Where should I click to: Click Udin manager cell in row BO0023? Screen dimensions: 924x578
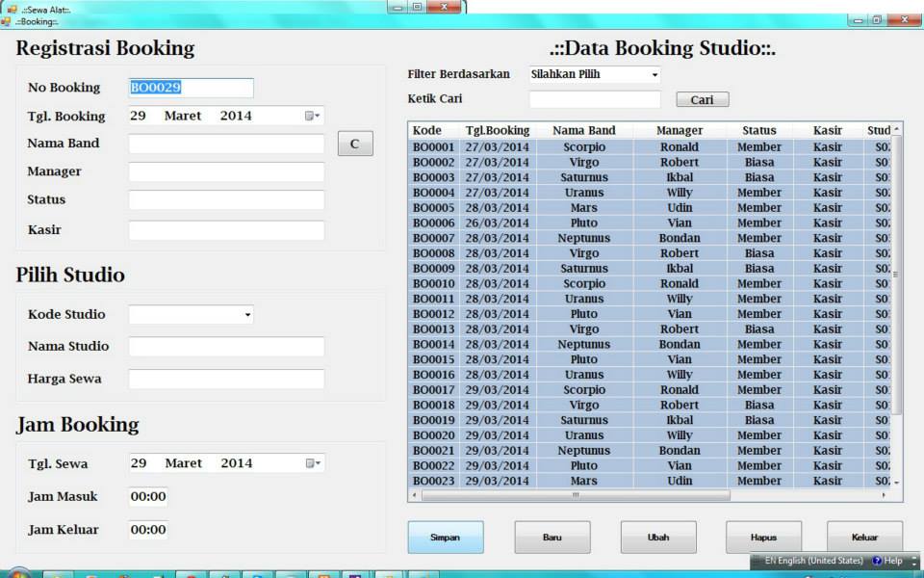point(680,481)
